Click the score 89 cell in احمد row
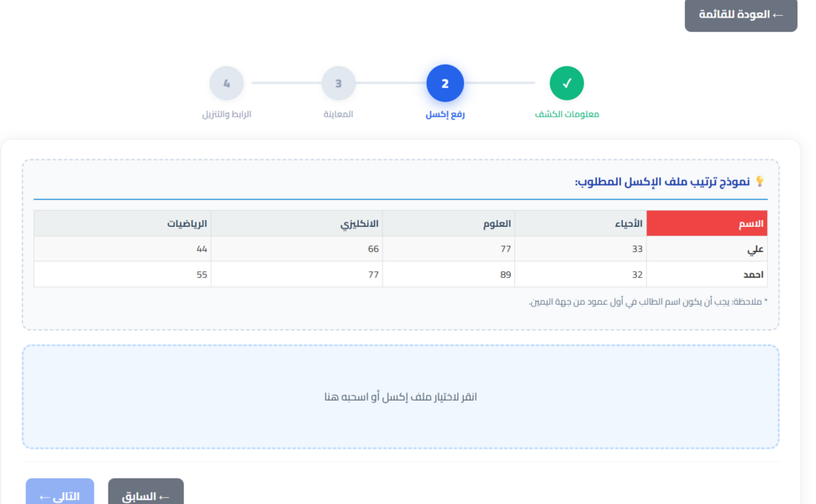This screenshot has width=816, height=504. pos(448,275)
